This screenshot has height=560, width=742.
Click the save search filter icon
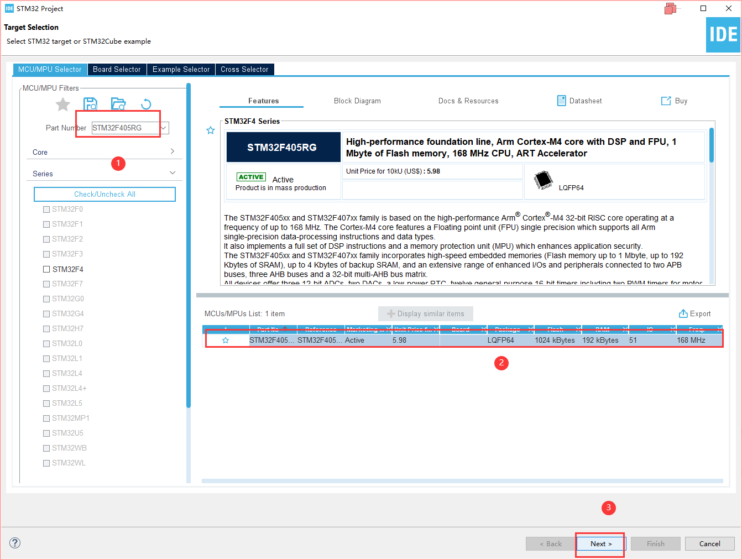[91, 104]
